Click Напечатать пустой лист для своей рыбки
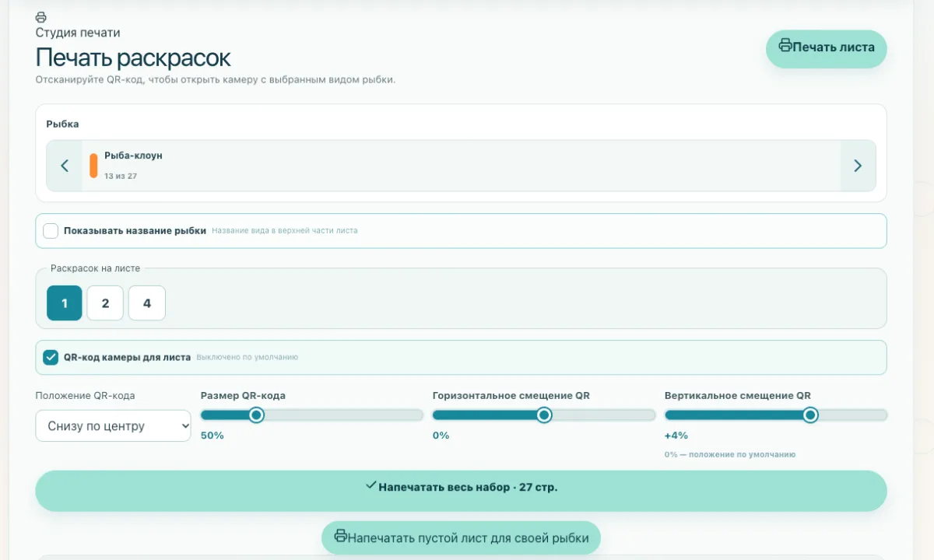Screen dimensions: 934x560 click(461, 537)
